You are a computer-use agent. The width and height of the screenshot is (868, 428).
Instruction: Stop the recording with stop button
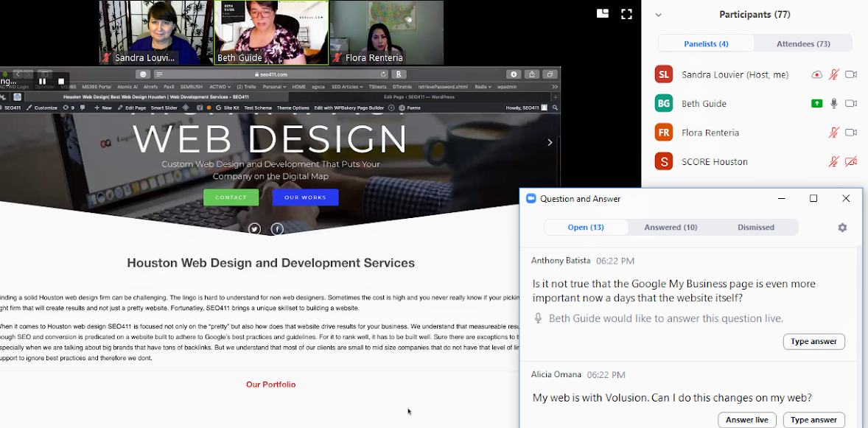tap(61, 81)
